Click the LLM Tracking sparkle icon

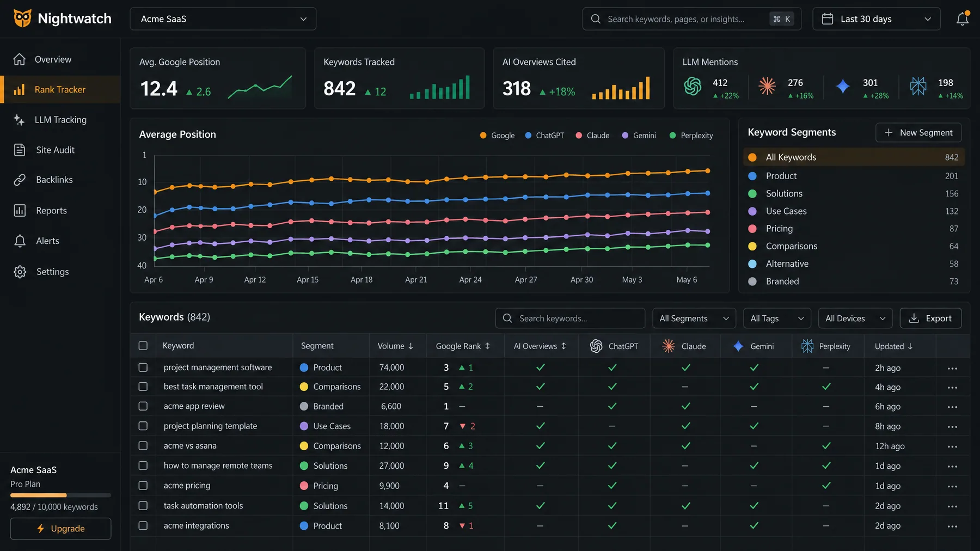20,120
